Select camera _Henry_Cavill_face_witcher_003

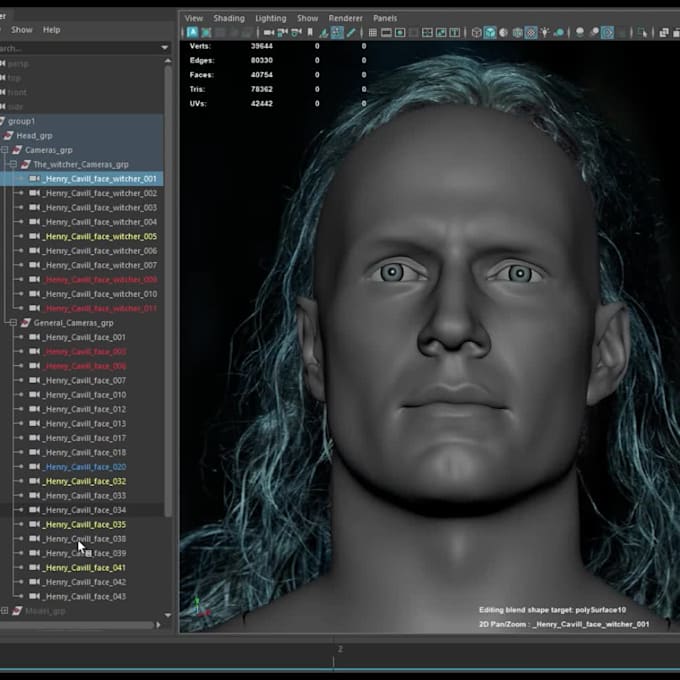coord(100,208)
